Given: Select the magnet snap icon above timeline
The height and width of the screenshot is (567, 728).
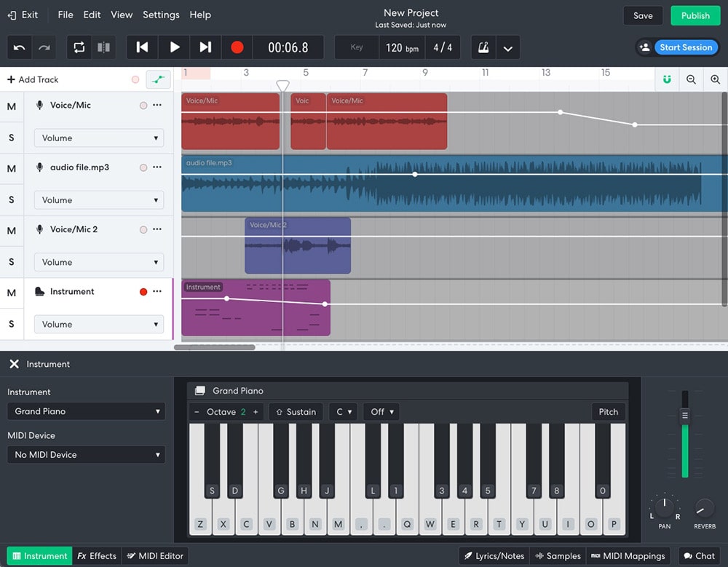Looking at the screenshot, I should click(668, 79).
